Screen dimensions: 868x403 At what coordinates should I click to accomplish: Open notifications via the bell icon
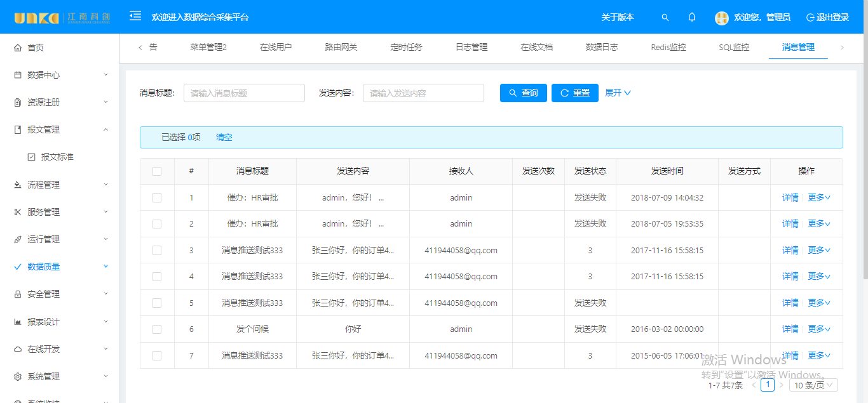[692, 18]
